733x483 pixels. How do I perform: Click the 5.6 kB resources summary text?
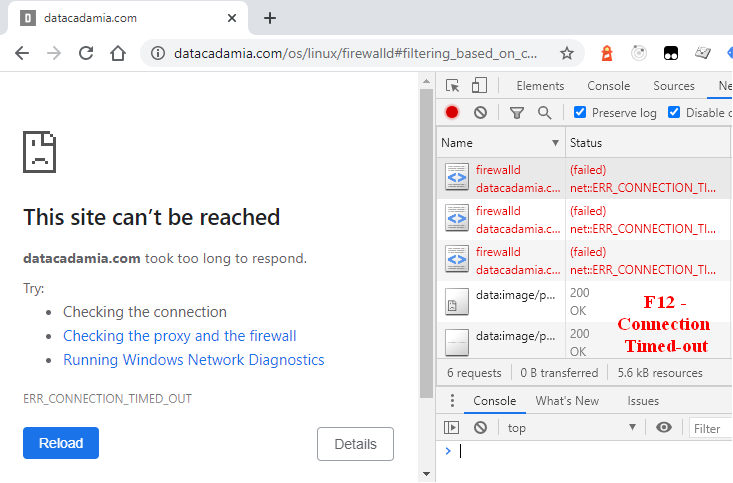[660, 373]
